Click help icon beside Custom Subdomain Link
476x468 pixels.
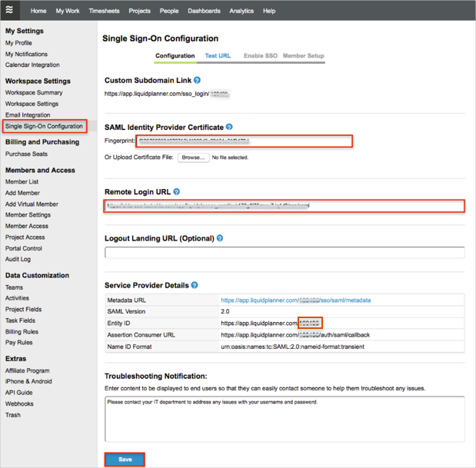198,80
